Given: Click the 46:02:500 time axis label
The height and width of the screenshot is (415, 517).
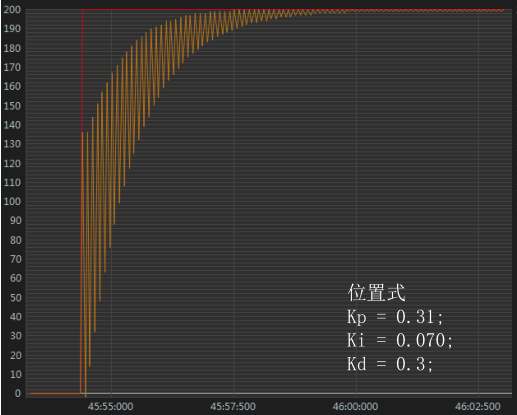Looking at the screenshot, I should point(477,407).
